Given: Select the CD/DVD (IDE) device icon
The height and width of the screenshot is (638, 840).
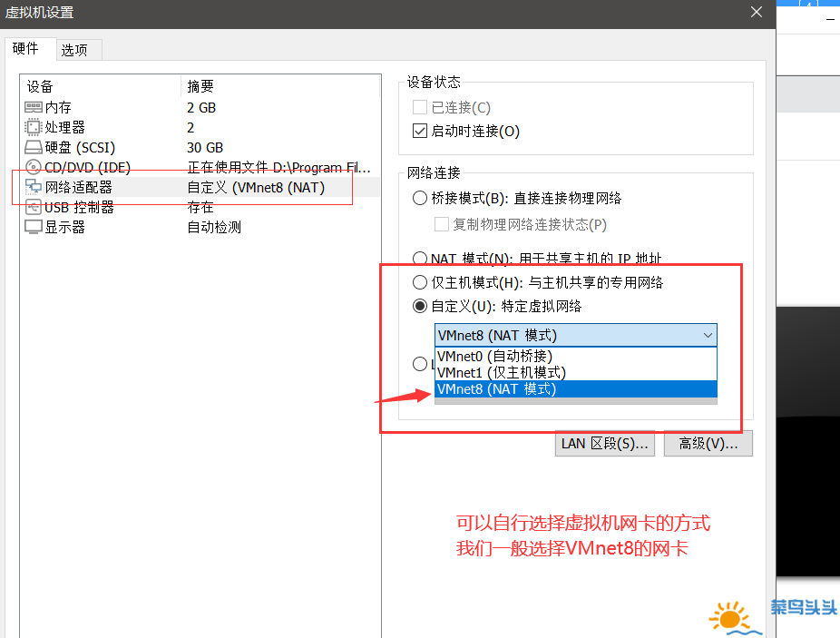Looking at the screenshot, I should 34,167.
